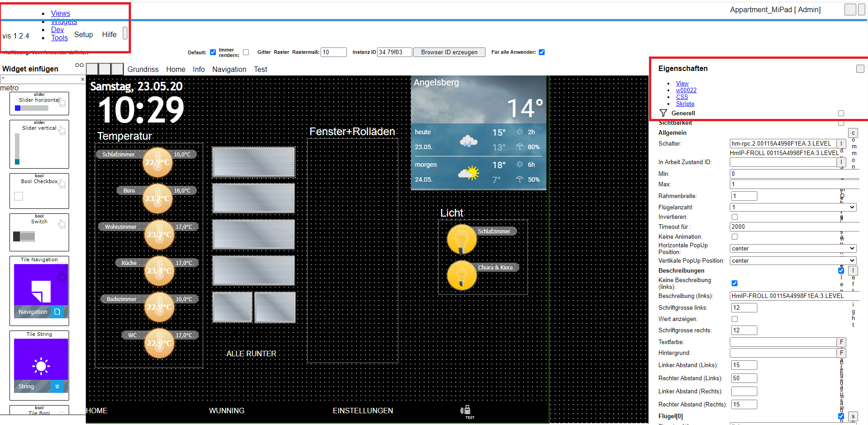Open the Tools menu tab
Image resolution: width=868 pixels, height=425 pixels.
point(60,38)
